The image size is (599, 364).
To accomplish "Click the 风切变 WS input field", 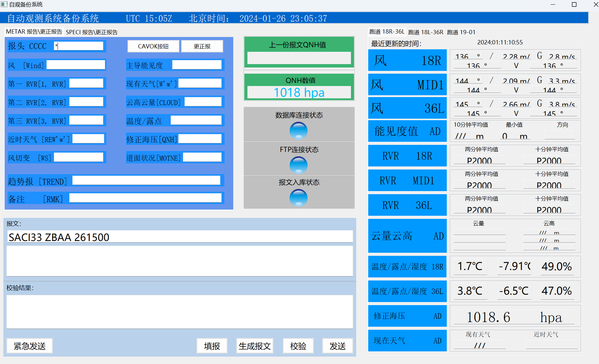I will tap(79, 157).
